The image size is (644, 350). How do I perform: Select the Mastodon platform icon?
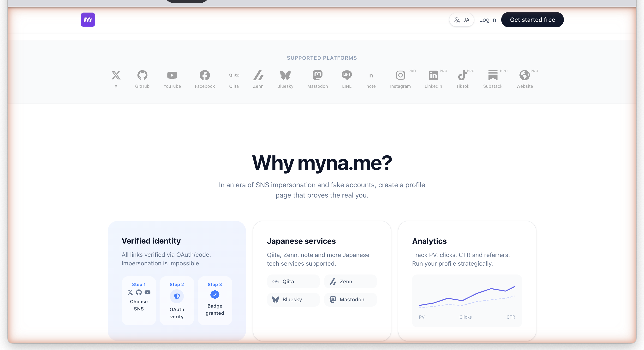317,75
